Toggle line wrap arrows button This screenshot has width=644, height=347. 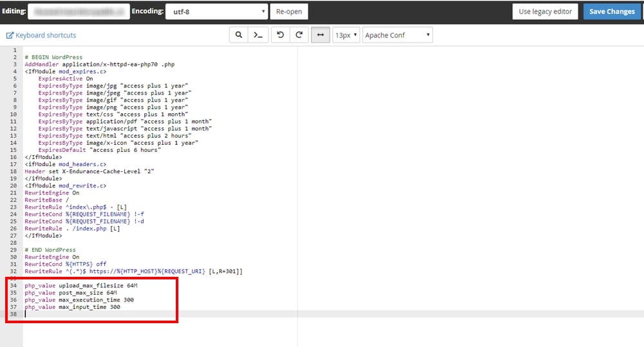pos(320,35)
